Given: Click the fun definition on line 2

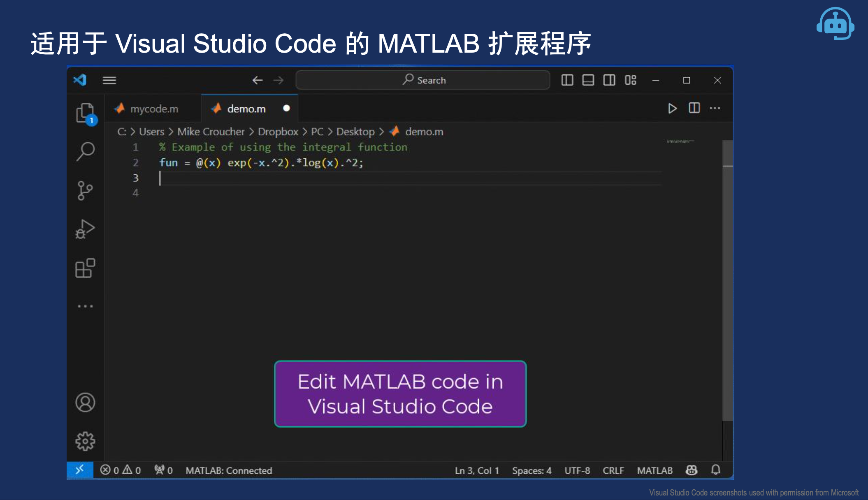Looking at the screenshot, I should point(261,163).
